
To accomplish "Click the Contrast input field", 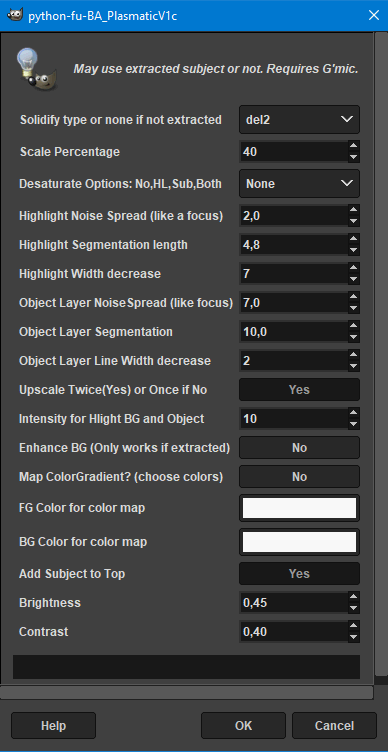I will (x=294, y=632).
